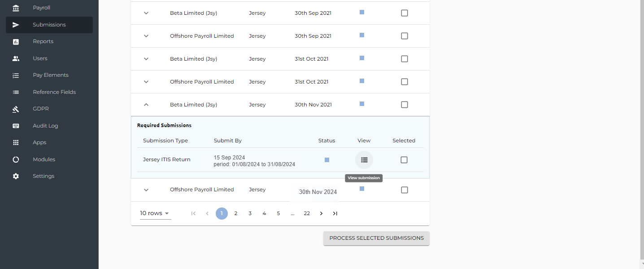
Task: Select checkbox for Beta Limited 30th Sep 2021
Action: [x=405, y=13]
